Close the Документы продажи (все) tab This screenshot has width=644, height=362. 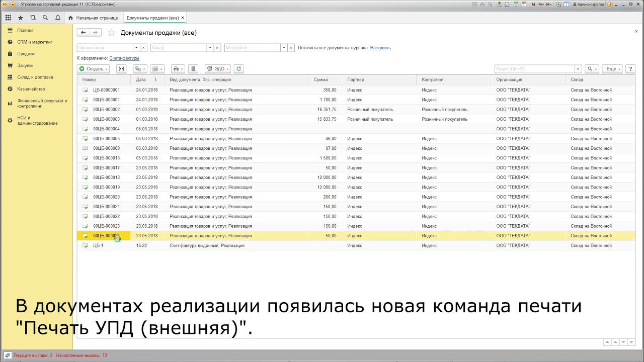click(183, 18)
